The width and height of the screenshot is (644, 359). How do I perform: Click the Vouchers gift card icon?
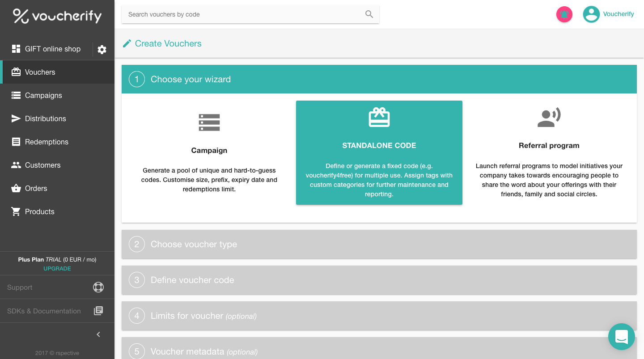(16, 72)
